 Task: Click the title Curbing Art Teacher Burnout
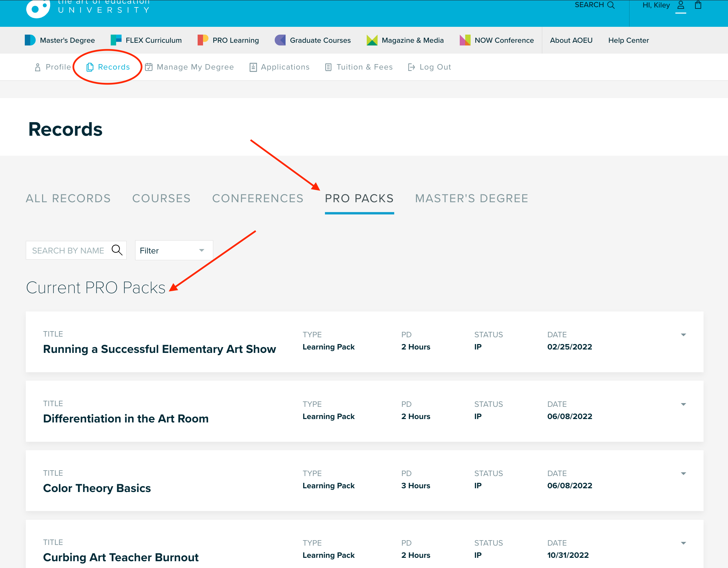(x=121, y=557)
